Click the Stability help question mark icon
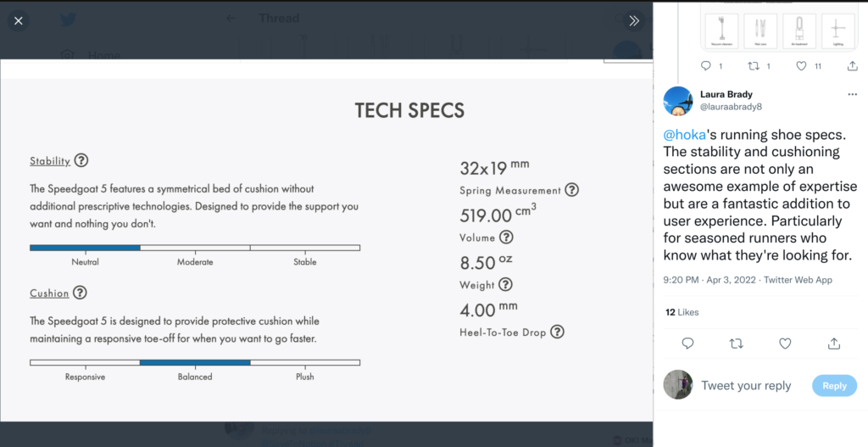The height and width of the screenshot is (447, 868). tap(81, 160)
